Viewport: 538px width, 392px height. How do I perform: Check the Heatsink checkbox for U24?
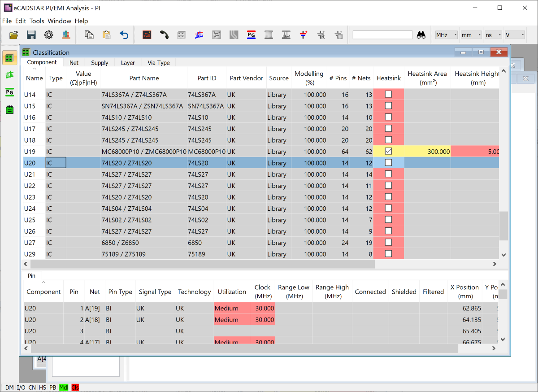click(389, 209)
